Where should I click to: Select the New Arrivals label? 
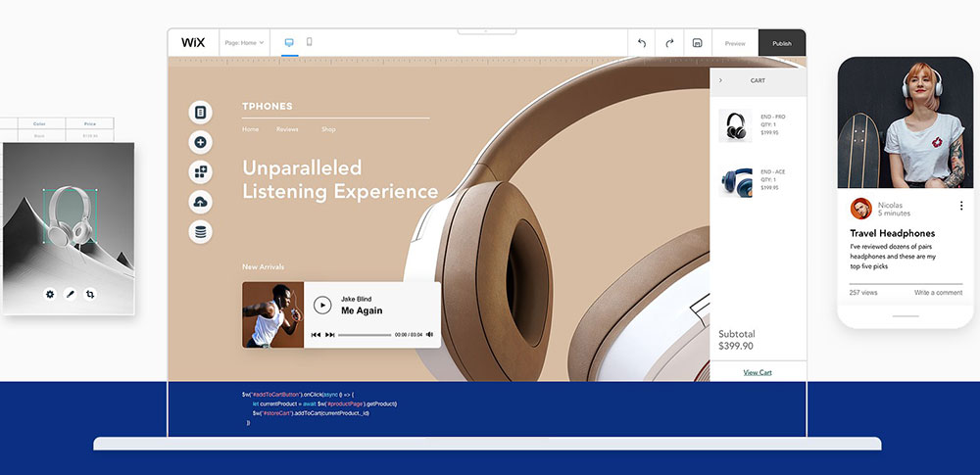tap(263, 266)
